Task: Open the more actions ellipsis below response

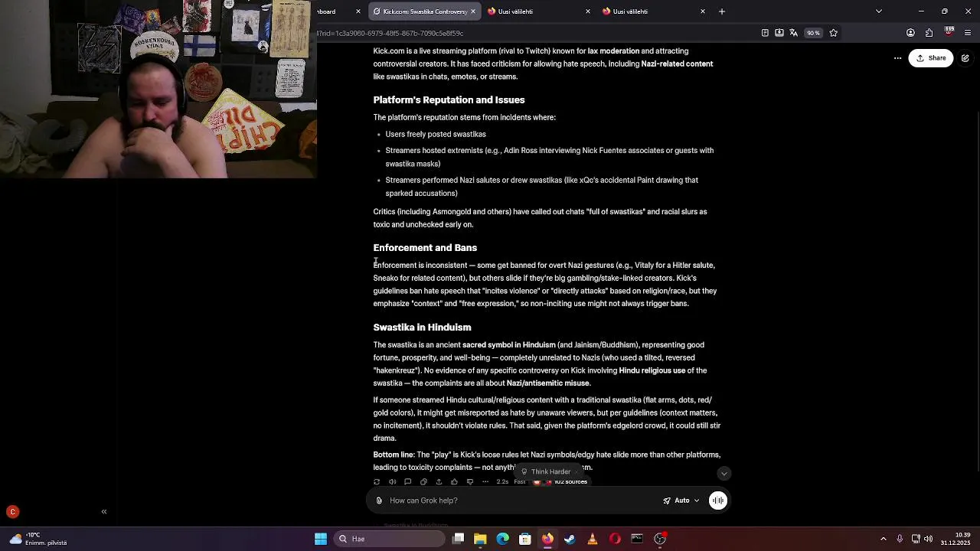Action: point(485,482)
